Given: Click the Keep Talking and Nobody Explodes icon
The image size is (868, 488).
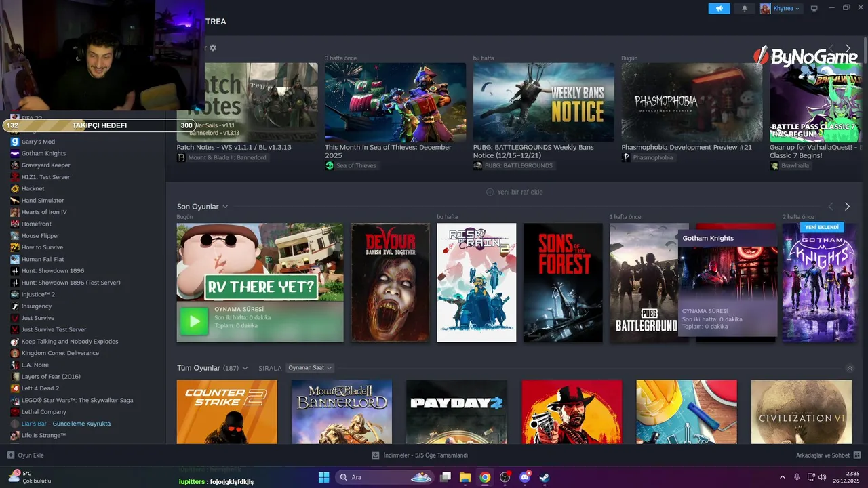Looking at the screenshot, I should point(15,342).
